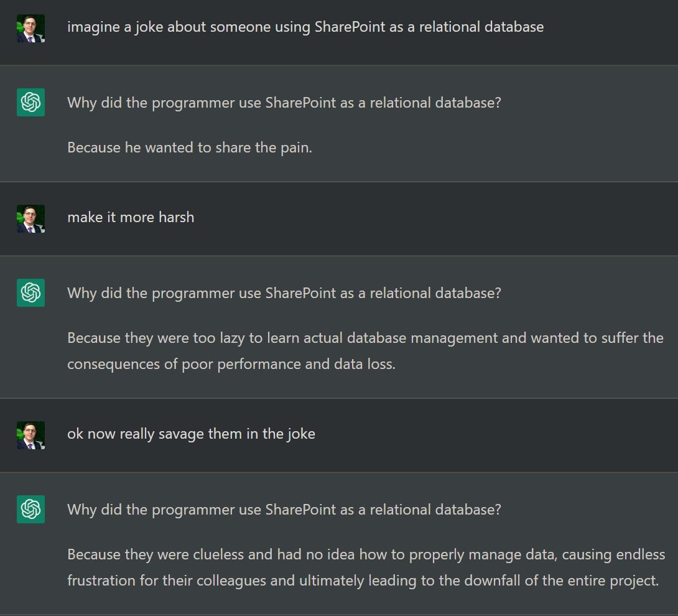
Task: Click the 'frustration for their colleagues' text line
Action: click(x=363, y=581)
